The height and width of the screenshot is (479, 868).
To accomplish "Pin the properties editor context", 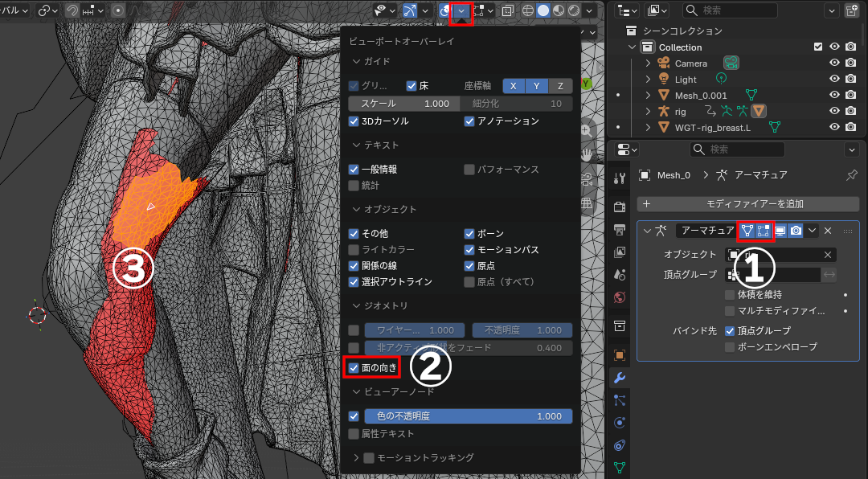I will tap(852, 175).
